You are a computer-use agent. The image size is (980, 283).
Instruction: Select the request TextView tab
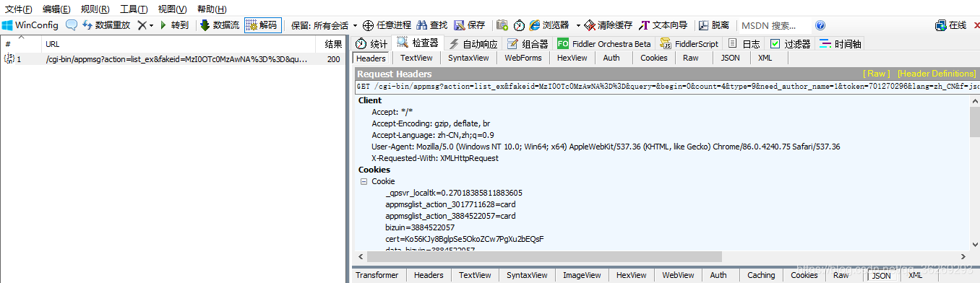tap(416, 58)
